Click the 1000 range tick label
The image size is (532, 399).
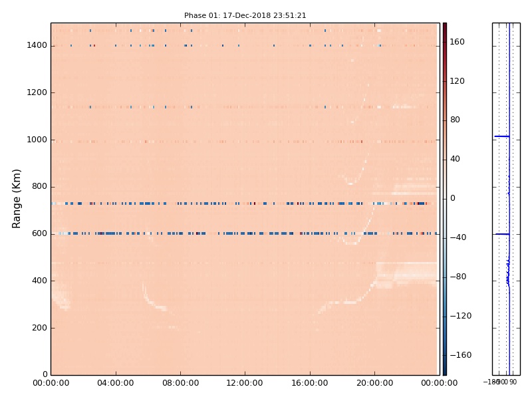tap(37, 140)
